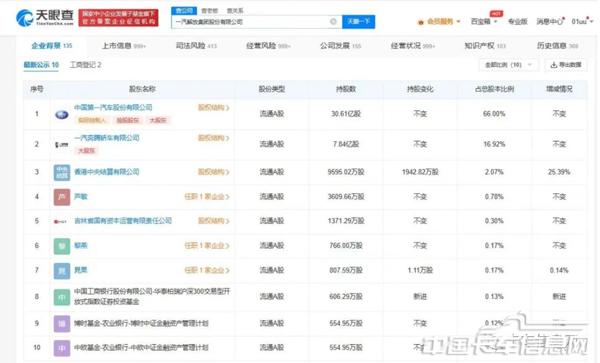Expand 股权结构 for 中国第一汽车股份有限公司
Viewport: 600px width, 363px height.
tap(213, 108)
